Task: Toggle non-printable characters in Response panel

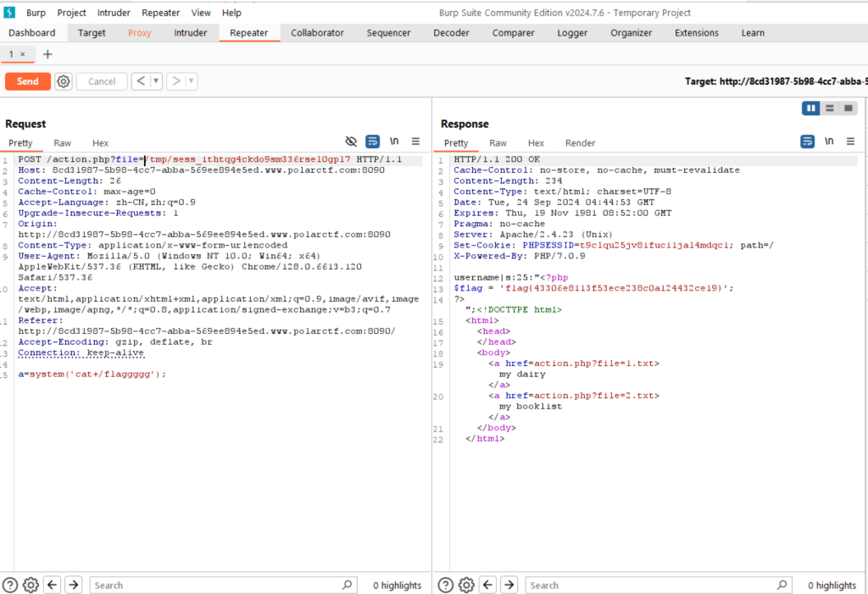Action: (x=829, y=142)
